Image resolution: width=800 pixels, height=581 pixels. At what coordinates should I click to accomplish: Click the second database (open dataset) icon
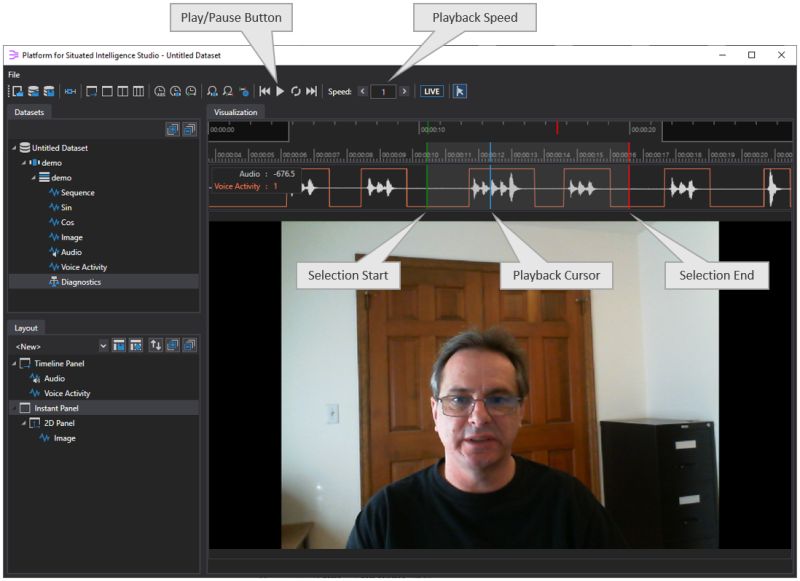[33, 91]
